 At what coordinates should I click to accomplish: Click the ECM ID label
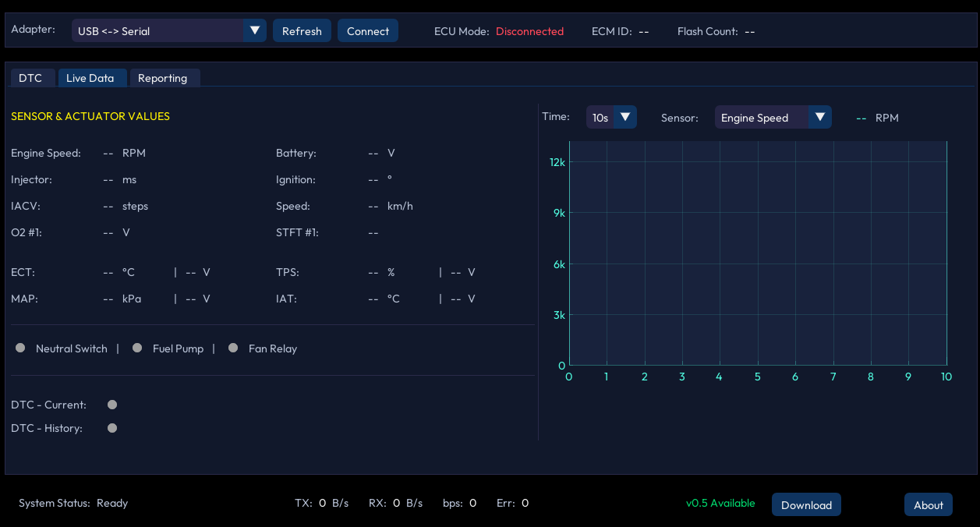point(610,31)
